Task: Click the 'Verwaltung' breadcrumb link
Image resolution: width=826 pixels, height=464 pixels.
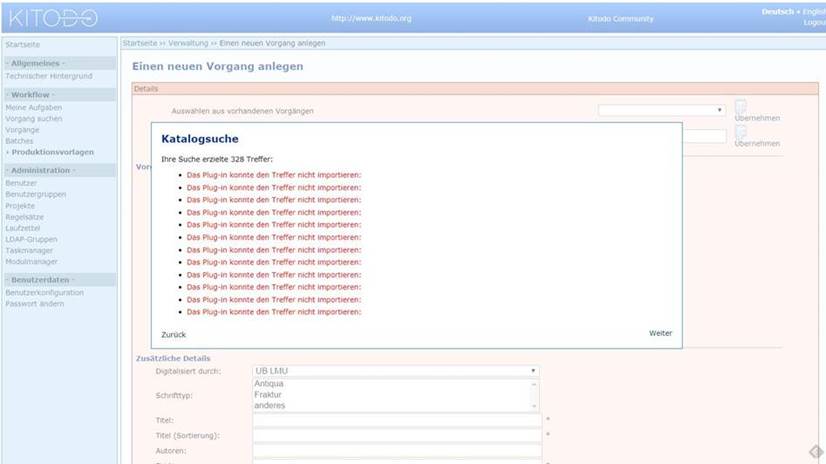Action: click(188, 44)
